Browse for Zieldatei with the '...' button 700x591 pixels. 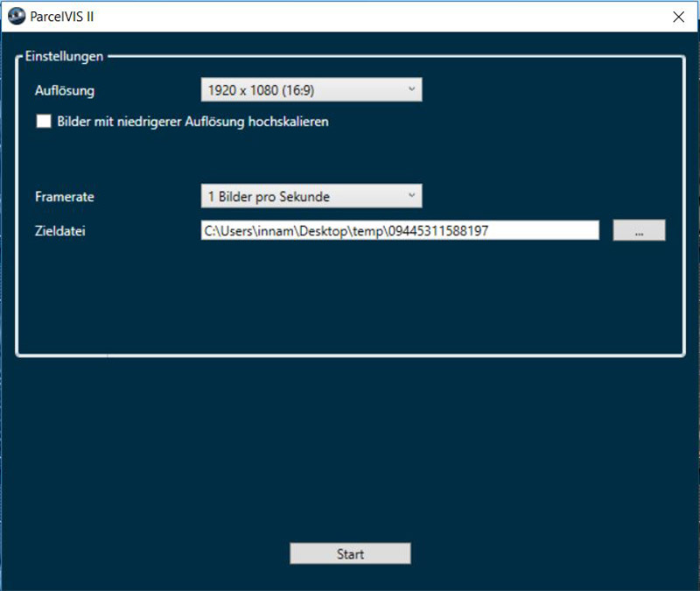(639, 230)
